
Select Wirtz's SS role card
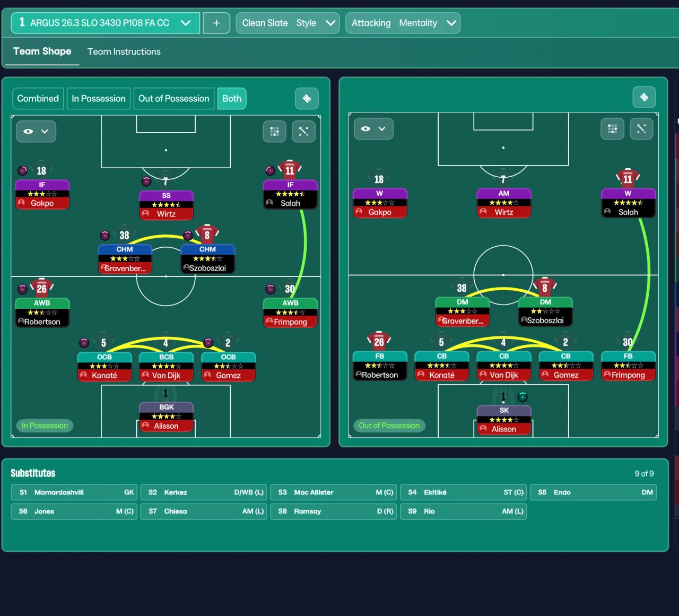click(x=166, y=205)
